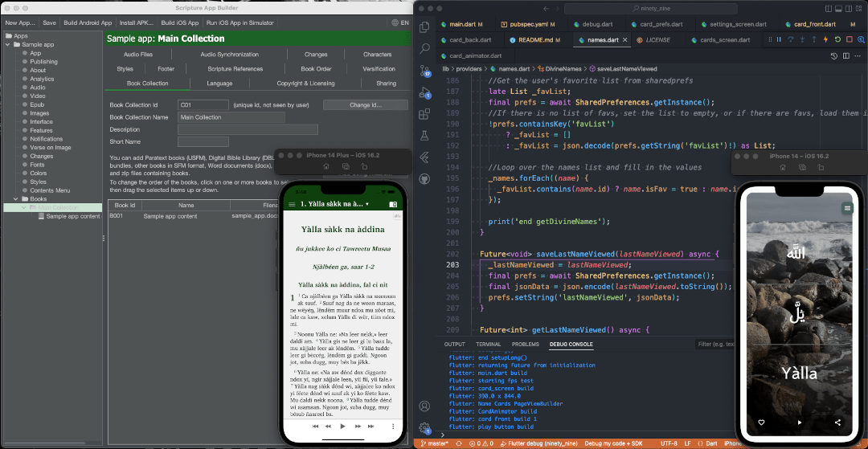Open the Accounts menu in VS Code
The width and height of the screenshot is (868, 449).
click(424, 406)
